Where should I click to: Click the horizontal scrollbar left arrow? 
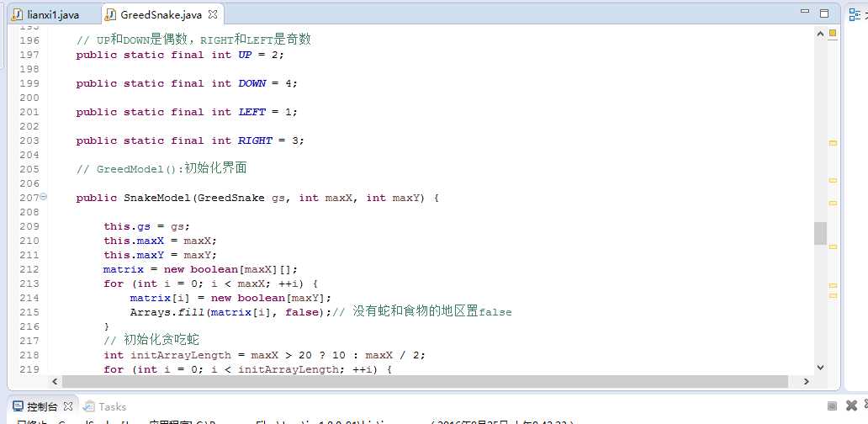pyautogui.click(x=54, y=381)
